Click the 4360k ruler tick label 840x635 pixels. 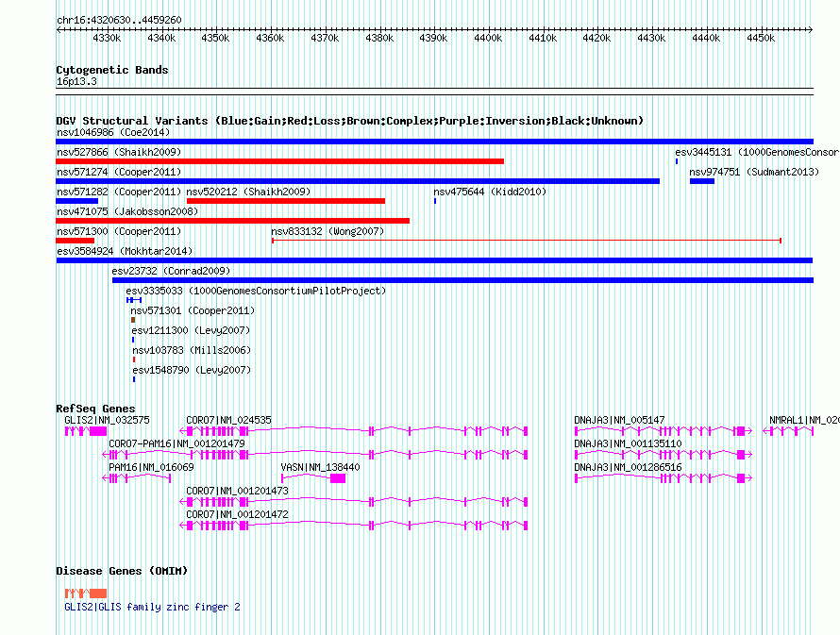pos(270,38)
